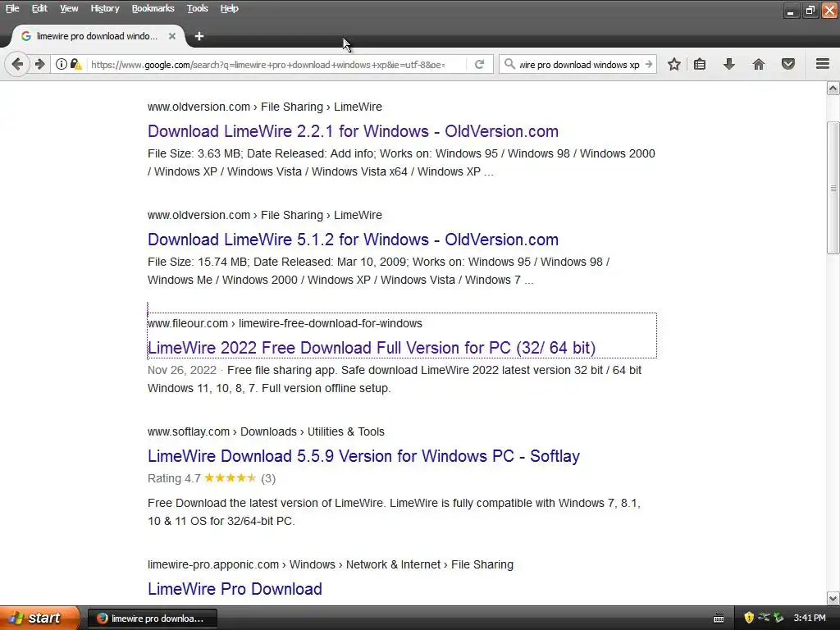
Task: Close the limewire pro download tab
Action: coord(172,36)
